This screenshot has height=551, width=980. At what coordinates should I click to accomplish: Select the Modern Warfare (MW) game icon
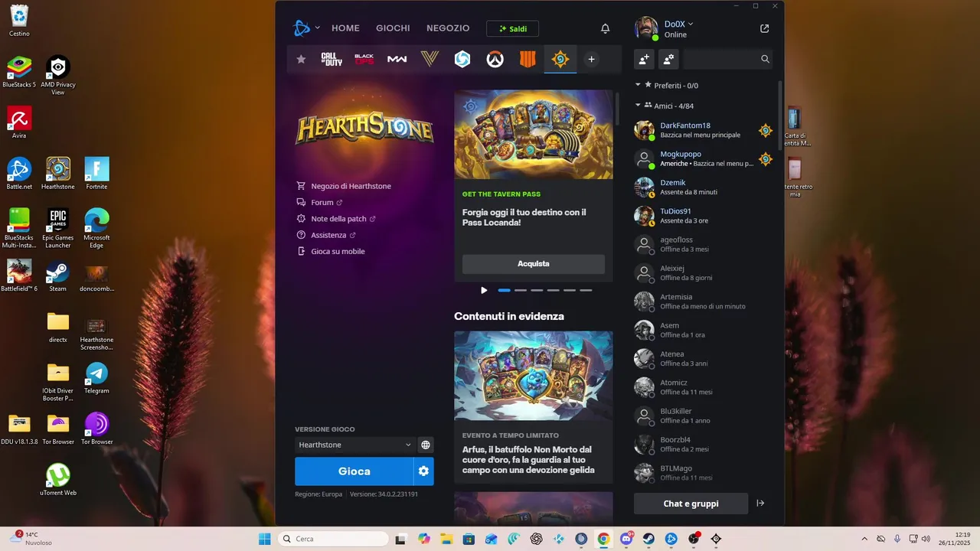[x=397, y=59]
